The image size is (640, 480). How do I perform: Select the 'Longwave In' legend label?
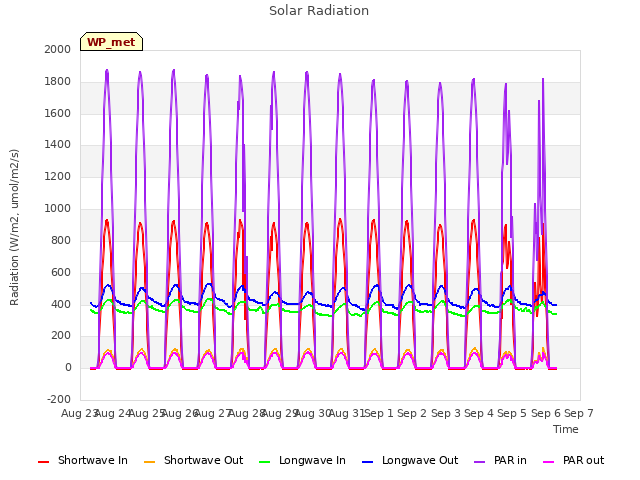[312, 460]
